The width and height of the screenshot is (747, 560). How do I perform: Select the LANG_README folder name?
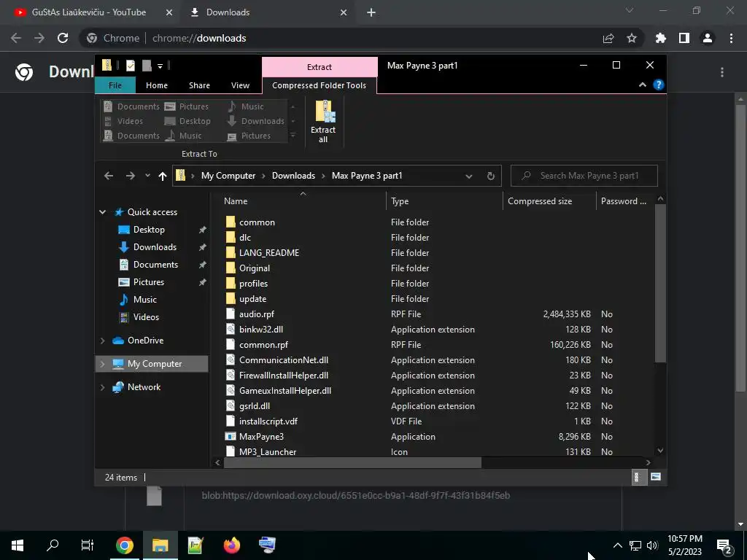(x=269, y=253)
